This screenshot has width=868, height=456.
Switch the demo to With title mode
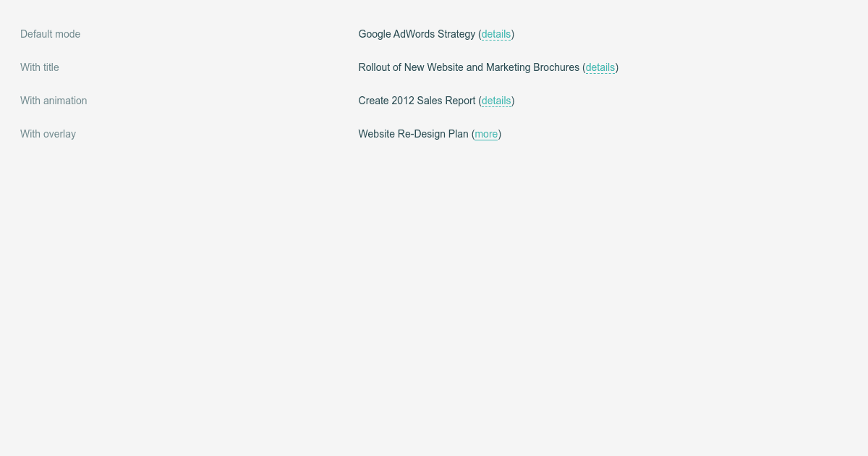tap(40, 67)
